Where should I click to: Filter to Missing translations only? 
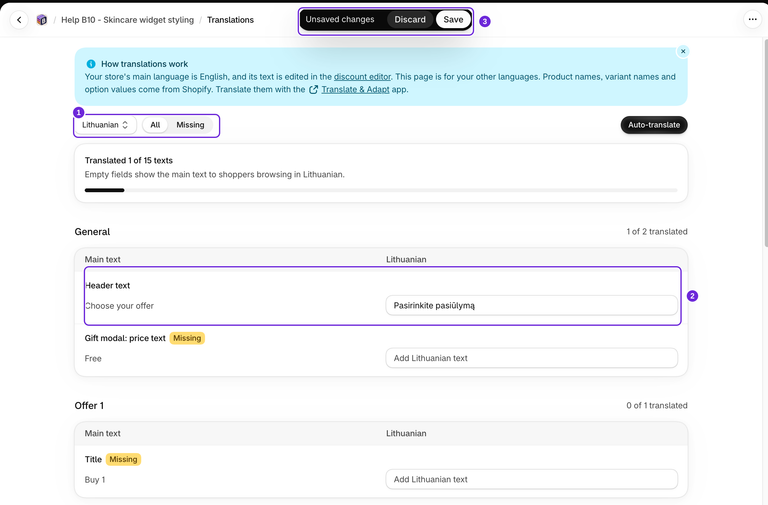click(190, 125)
